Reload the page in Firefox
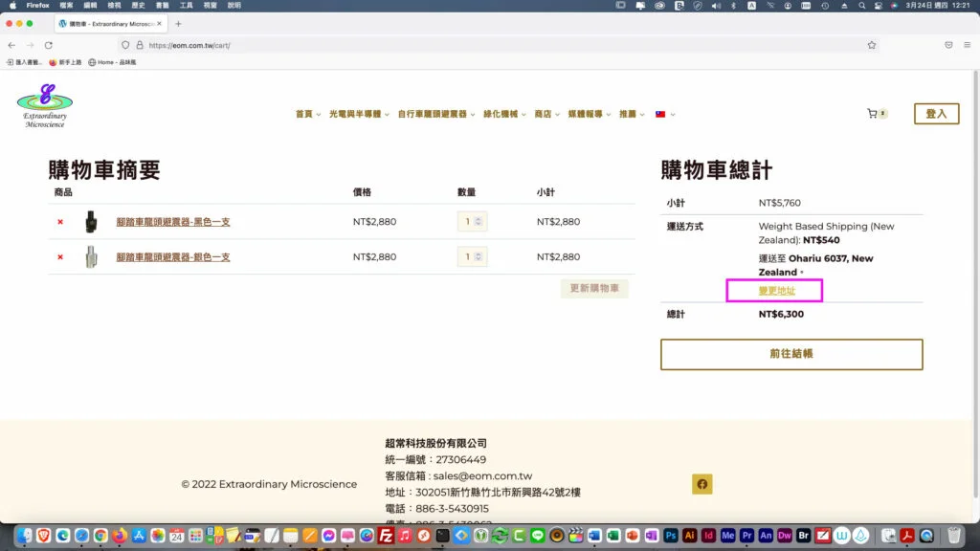The image size is (980, 551). 48,45
